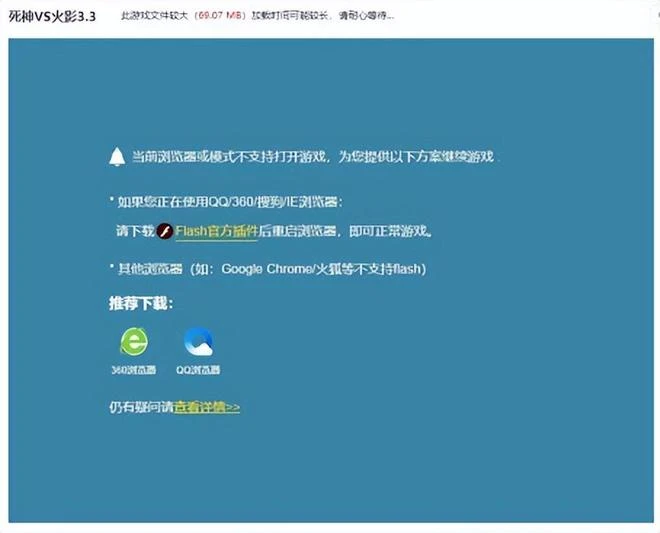Screen dimensions: 660x533
Task: Click the Flash player logo icon
Action: coord(165,231)
